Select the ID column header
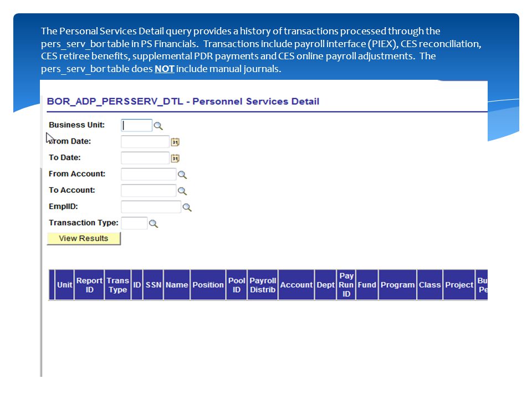Screen dimensions: 532x399 coord(137,285)
